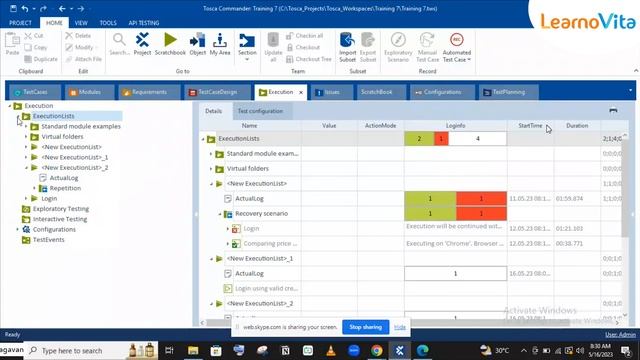Select Exploratory Testing in left tree
This screenshot has width=640, height=360.
click(x=61, y=209)
